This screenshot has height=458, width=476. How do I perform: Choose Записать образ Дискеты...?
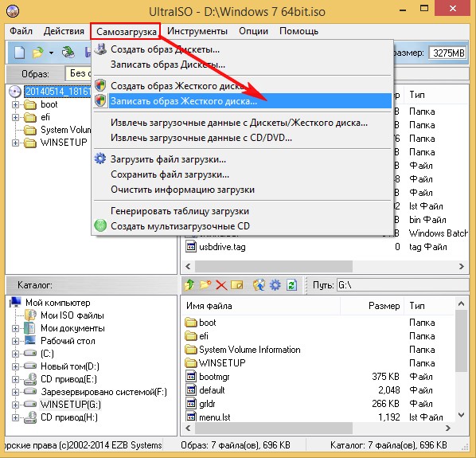click(x=242, y=65)
